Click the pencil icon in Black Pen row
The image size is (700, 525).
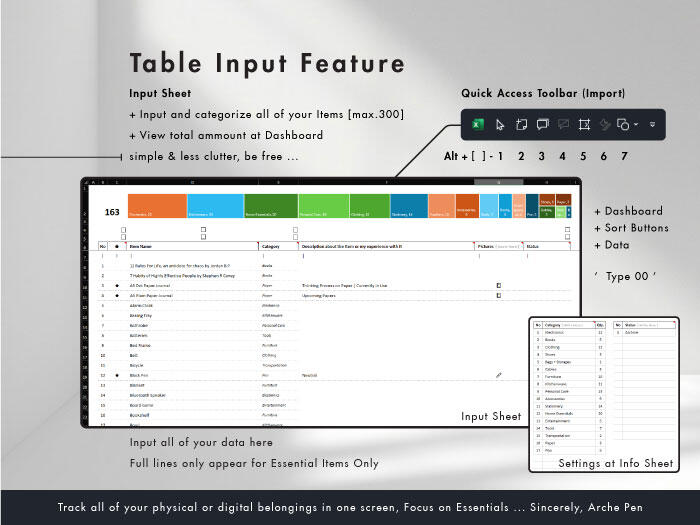[x=499, y=375]
